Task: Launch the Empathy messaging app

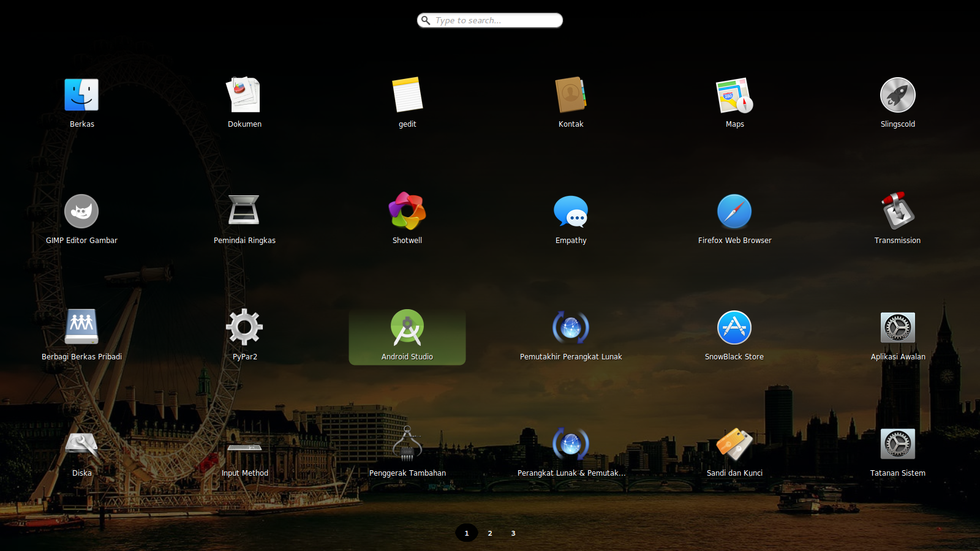Action: (570, 211)
